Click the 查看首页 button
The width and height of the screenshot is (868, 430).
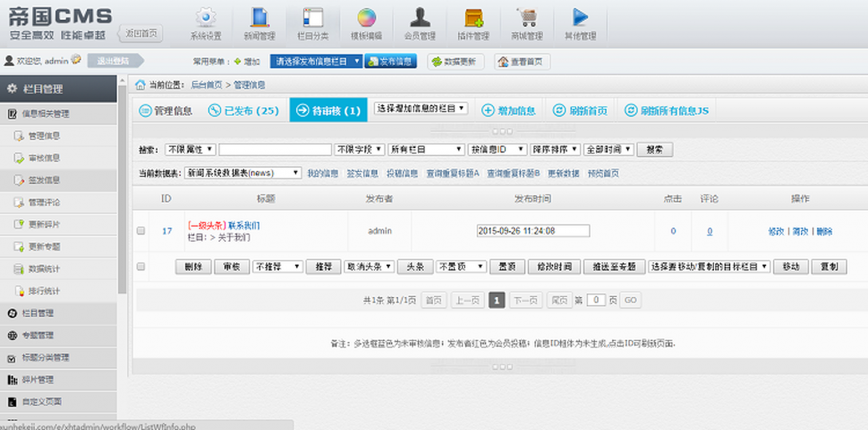click(x=522, y=62)
